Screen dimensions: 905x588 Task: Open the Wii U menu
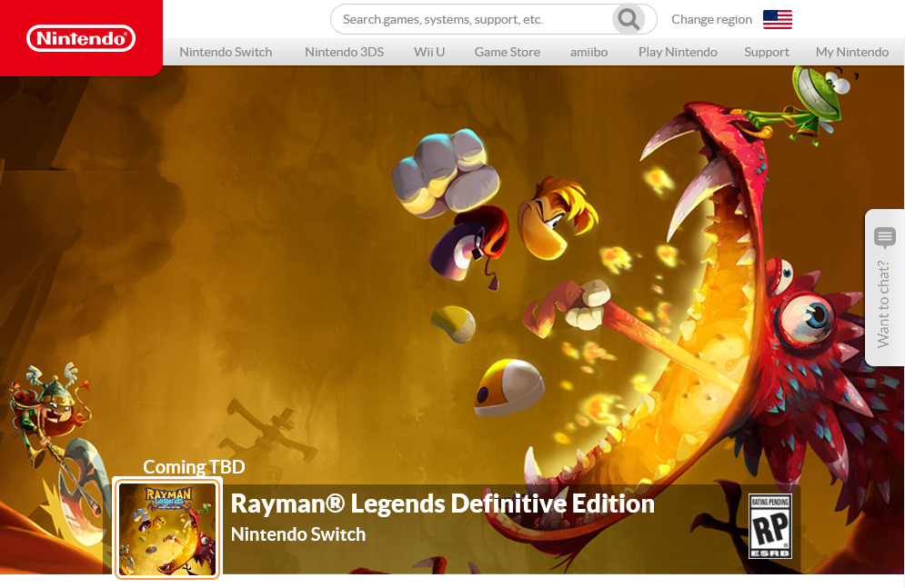click(429, 52)
